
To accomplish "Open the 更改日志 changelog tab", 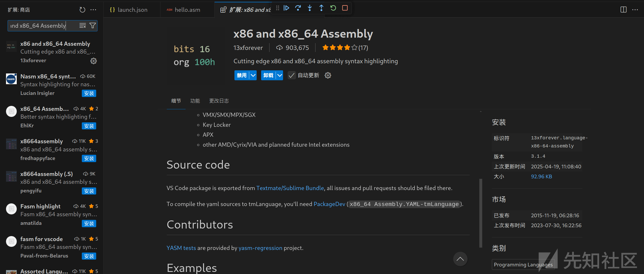I will coord(219,101).
